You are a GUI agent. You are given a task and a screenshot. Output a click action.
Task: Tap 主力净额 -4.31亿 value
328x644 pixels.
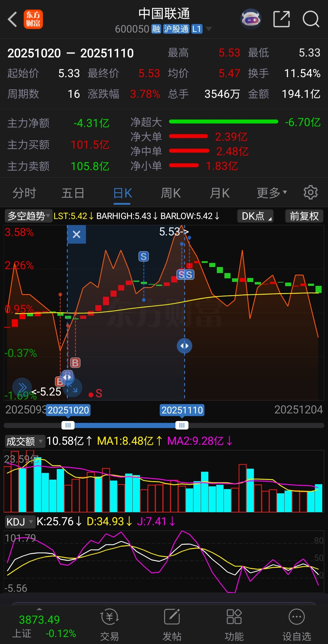coord(91,123)
